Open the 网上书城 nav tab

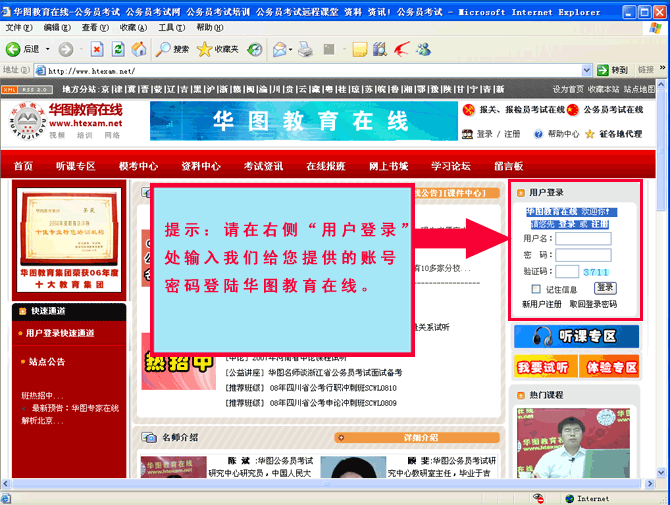pyautogui.click(x=388, y=166)
